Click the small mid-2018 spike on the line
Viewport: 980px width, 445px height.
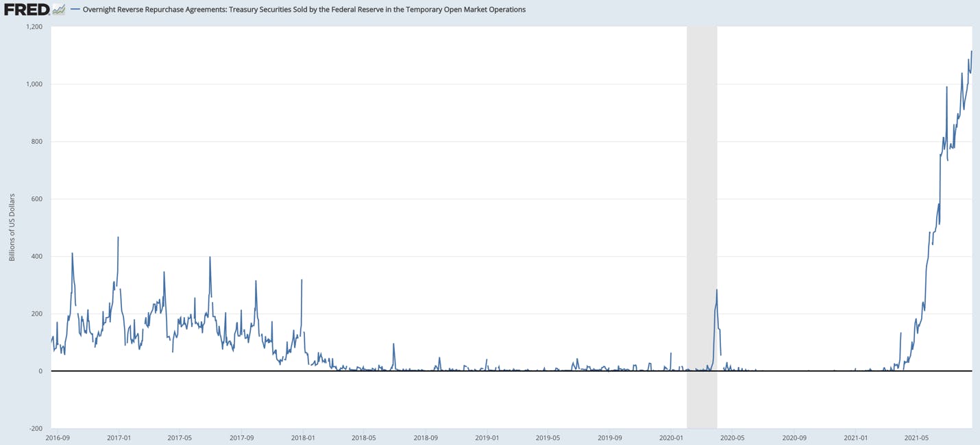(x=393, y=344)
